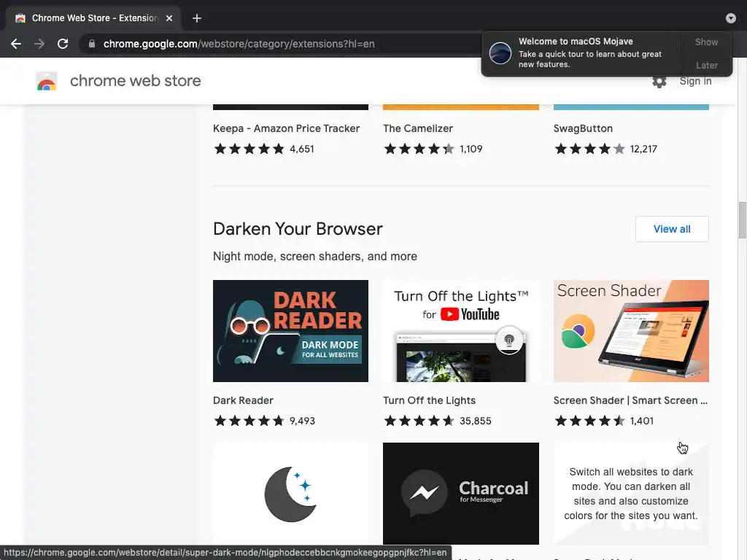The height and width of the screenshot is (560, 747).
Task: Click the Darken Your Browser heading
Action: pyautogui.click(x=298, y=229)
